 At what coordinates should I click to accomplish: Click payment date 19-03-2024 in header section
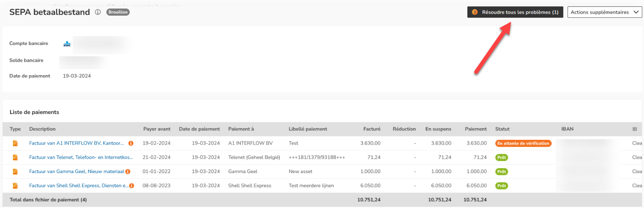(77, 76)
